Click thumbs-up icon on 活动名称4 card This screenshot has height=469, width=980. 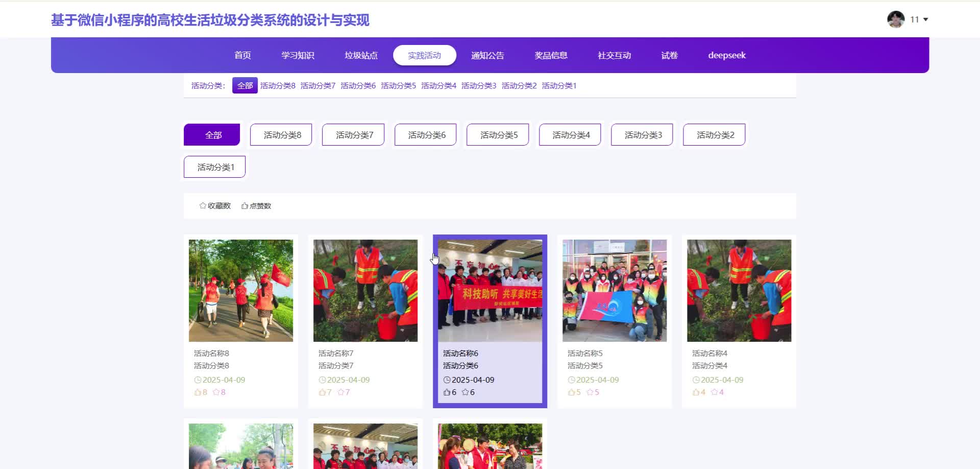(696, 392)
